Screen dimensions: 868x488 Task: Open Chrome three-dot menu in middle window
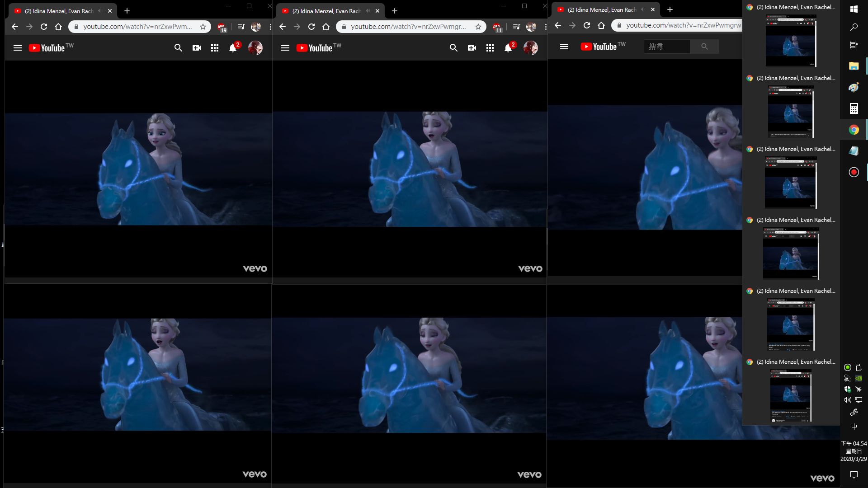click(x=545, y=27)
